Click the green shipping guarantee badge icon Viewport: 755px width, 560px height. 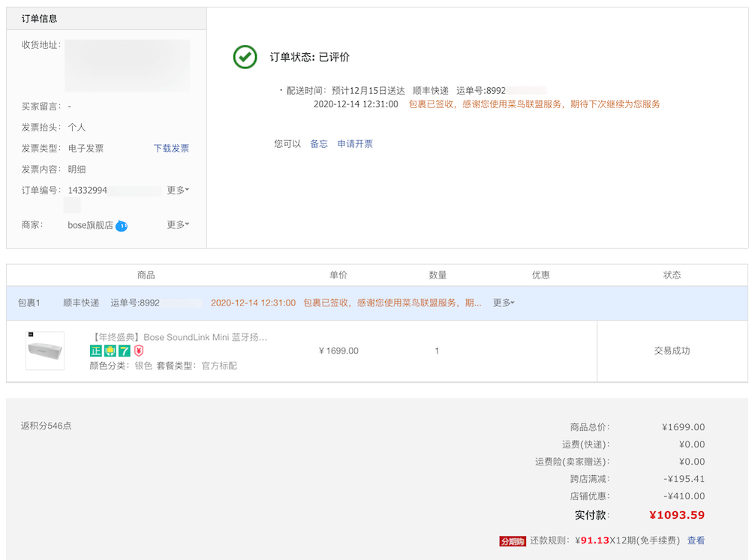(x=110, y=351)
